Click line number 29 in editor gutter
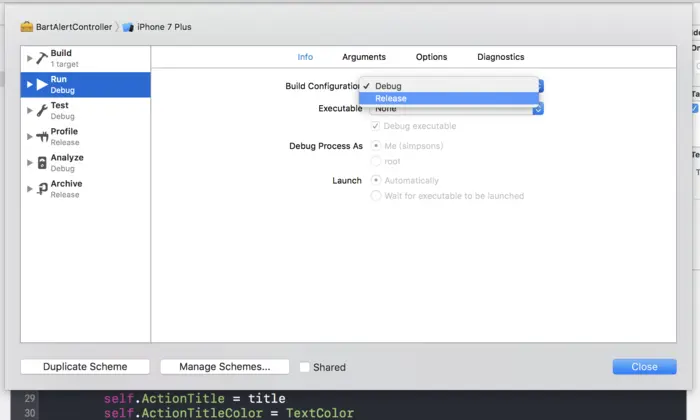The image size is (700, 420). [30, 398]
